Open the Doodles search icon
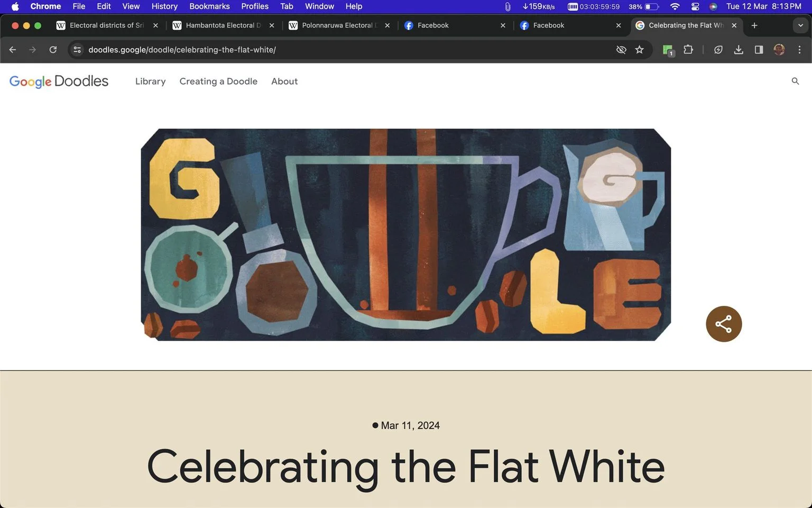The image size is (812, 508). (795, 81)
